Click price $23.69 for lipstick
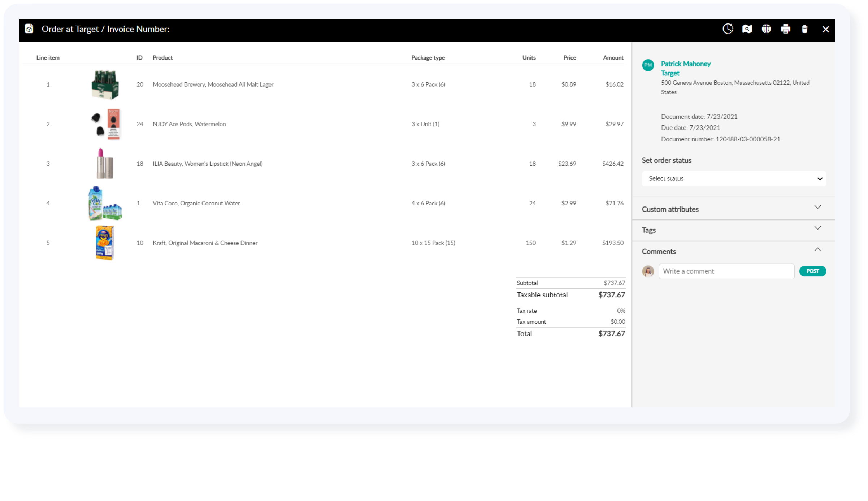This screenshot has width=868, height=501. tap(567, 164)
